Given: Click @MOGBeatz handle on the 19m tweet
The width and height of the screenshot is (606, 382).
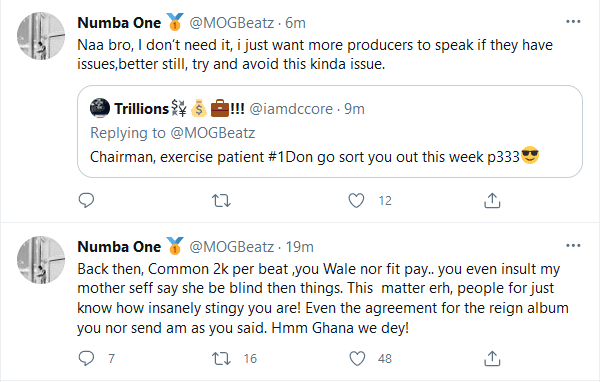Looking at the screenshot, I should click(232, 247).
